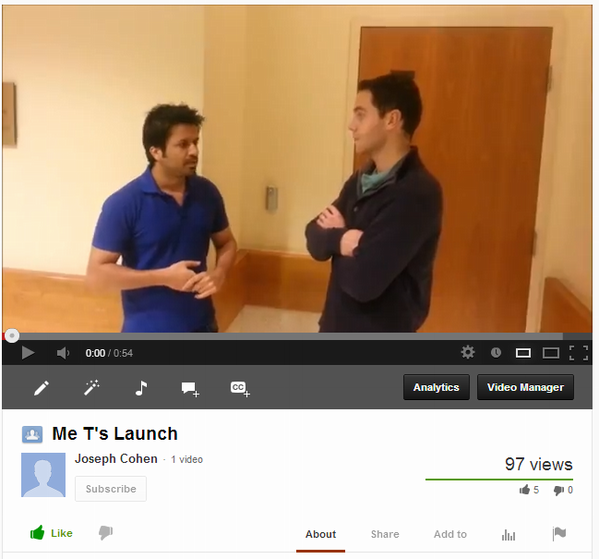This screenshot has height=559, width=599.
Task: Enter fullscreen mode
Action: tap(578, 353)
